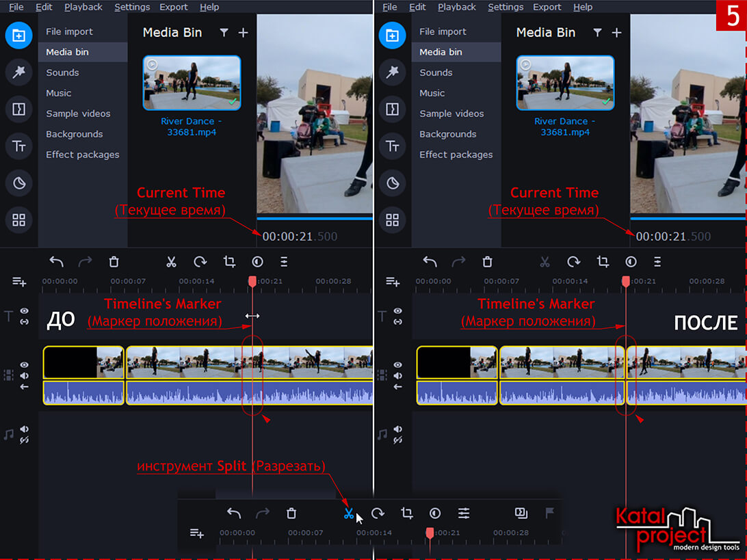Select 'Sample videos' in the left window's list
Screen dimensions: 747x560
78,114
